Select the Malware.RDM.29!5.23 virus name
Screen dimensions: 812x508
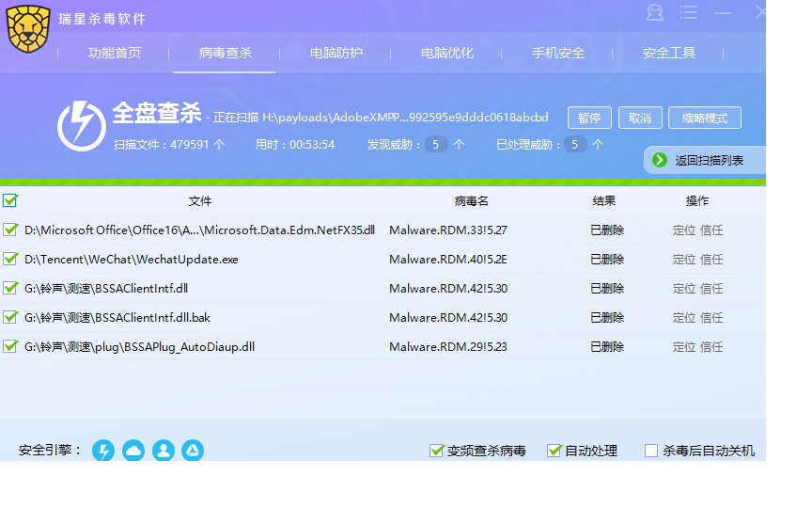448,347
